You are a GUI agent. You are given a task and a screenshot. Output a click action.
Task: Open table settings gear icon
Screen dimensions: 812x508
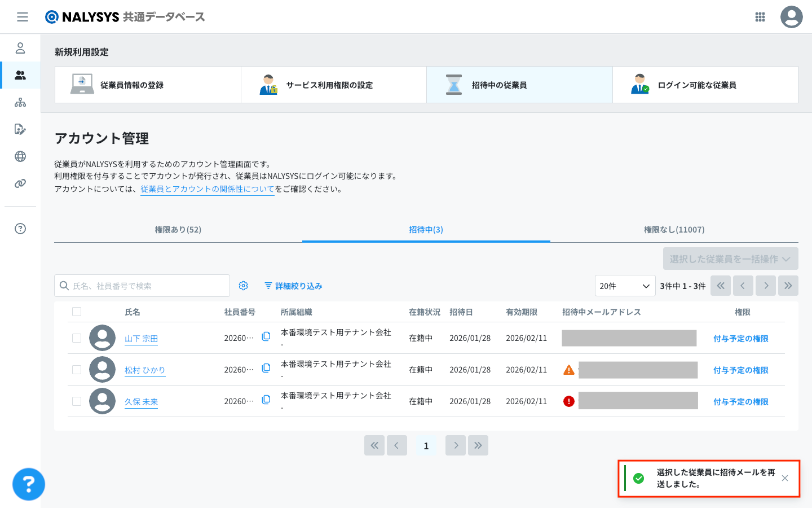click(244, 286)
